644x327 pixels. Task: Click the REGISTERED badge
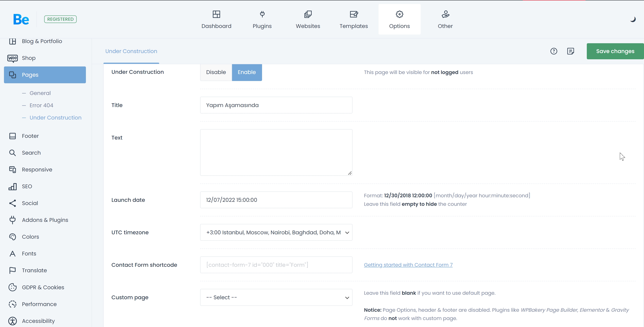coord(60,19)
